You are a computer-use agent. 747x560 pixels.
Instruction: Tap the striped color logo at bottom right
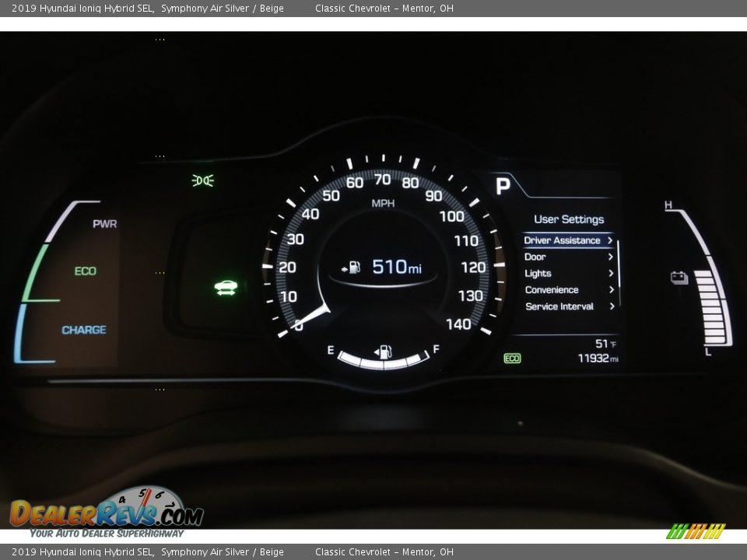[696, 531]
